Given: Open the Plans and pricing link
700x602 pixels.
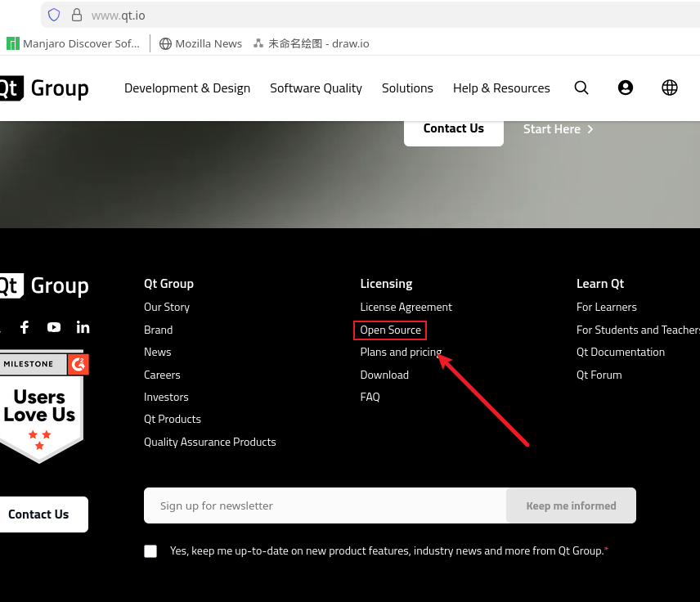Looking at the screenshot, I should tap(401, 353).
